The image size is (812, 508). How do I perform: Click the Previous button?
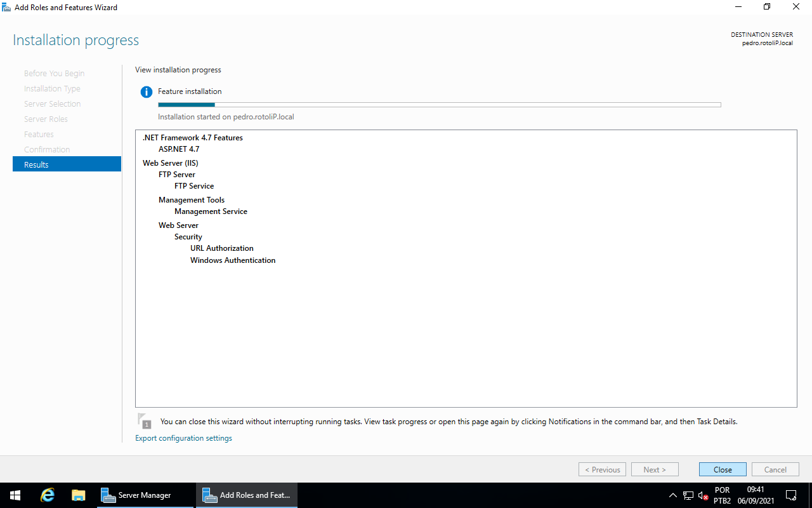[x=601, y=469]
